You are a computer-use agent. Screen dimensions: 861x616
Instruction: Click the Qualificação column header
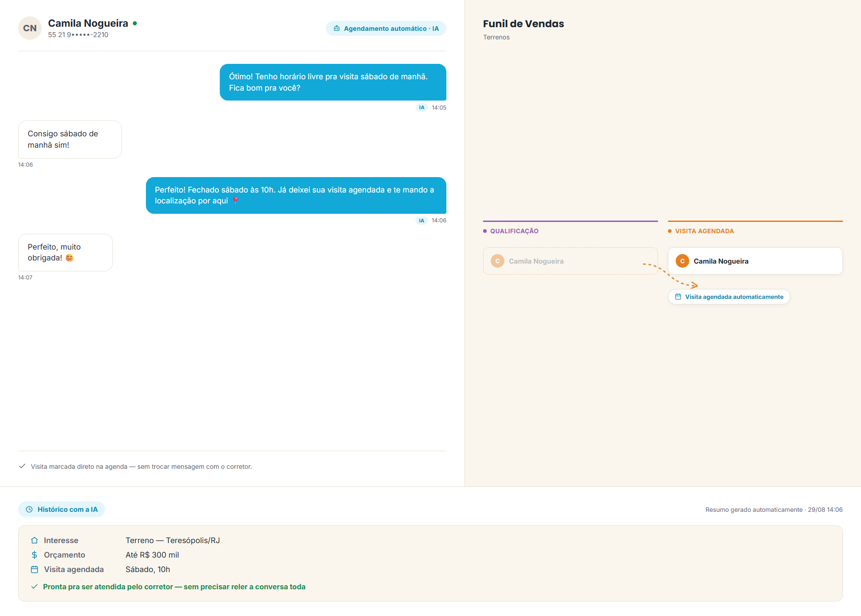pyautogui.click(x=514, y=231)
